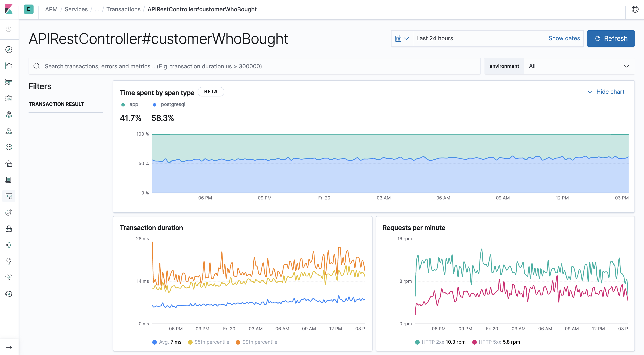Open the Dev Tools wrench icon

9,261
